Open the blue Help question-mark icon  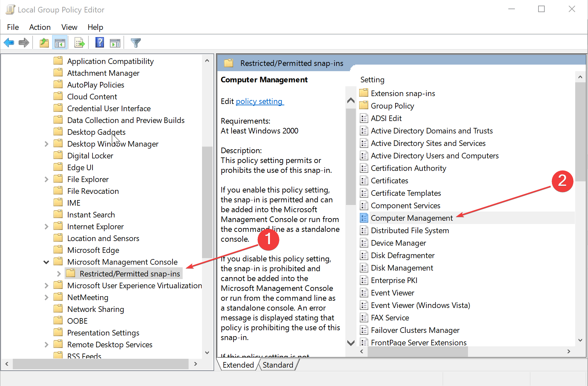100,43
